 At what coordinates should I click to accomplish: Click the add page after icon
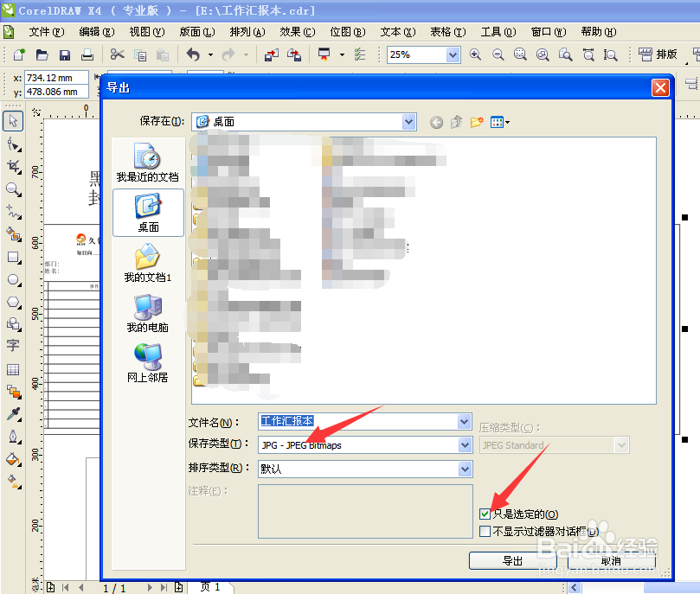pos(179,587)
